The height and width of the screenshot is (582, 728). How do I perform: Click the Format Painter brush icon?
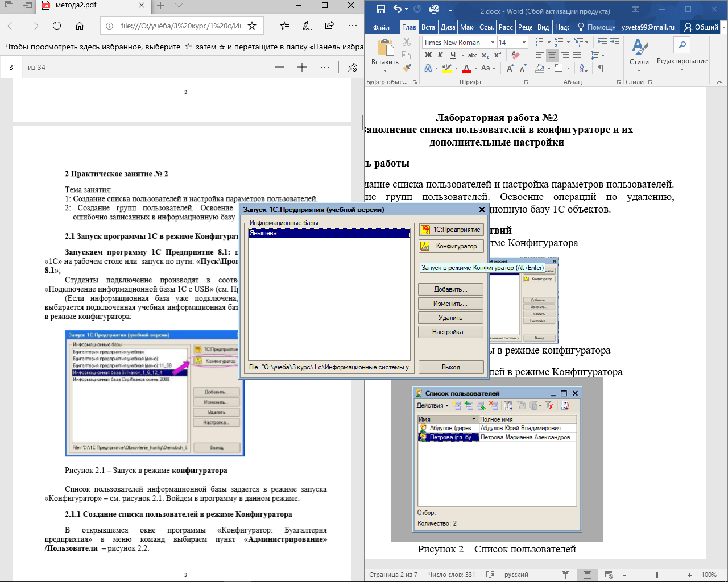click(x=407, y=68)
